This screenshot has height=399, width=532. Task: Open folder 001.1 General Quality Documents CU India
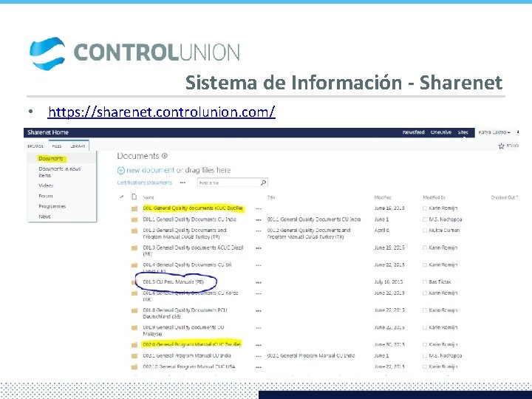(x=189, y=219)
